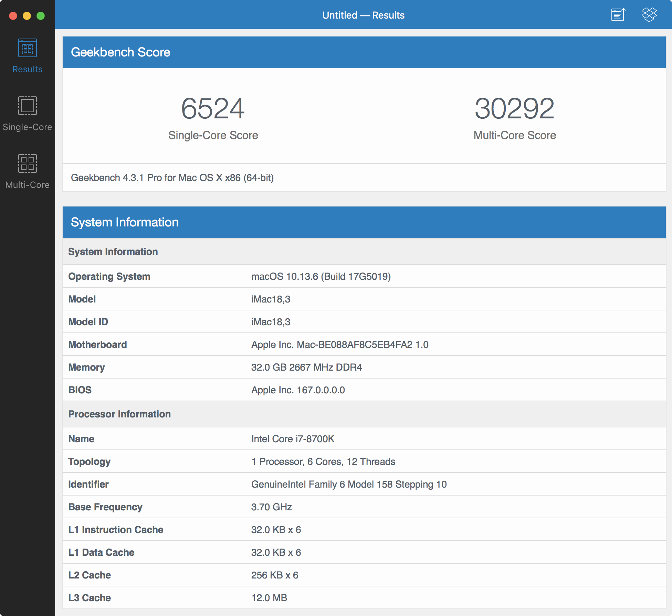Select the single-core score 6524
672x616 pixels.
(213, 109)
